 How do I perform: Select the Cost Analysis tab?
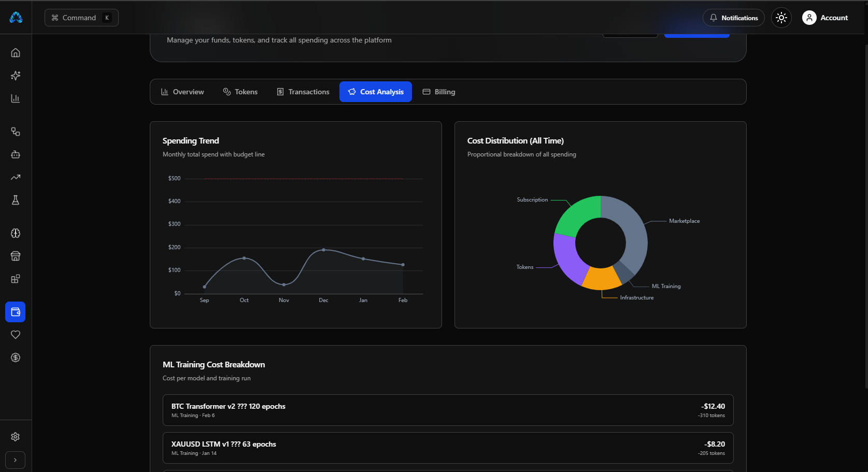(376, 92)
